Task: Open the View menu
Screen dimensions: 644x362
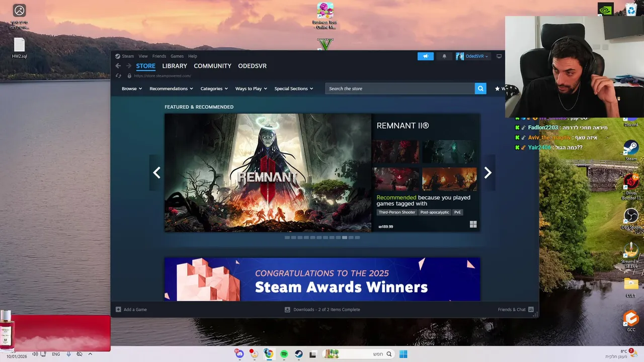Action: click(x=143, y=56)
